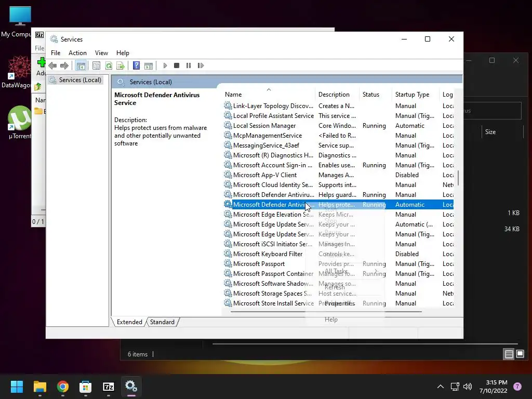Open the uTorrent desktop shortcut
This screenshot has height=399, width=532.
click(x=19, y=123)
